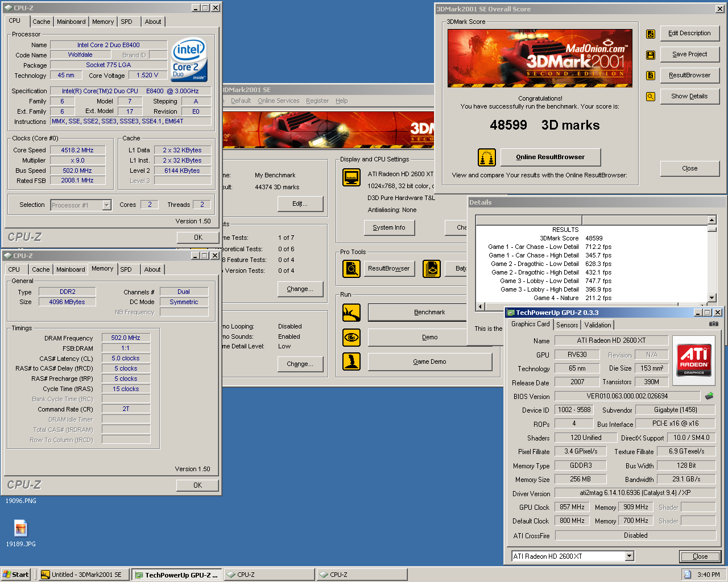Open the SPD tab in lower CPU-Z window
Image resolution: width=728 pixels, height=582 pixels.
click(x=126, y=269)
